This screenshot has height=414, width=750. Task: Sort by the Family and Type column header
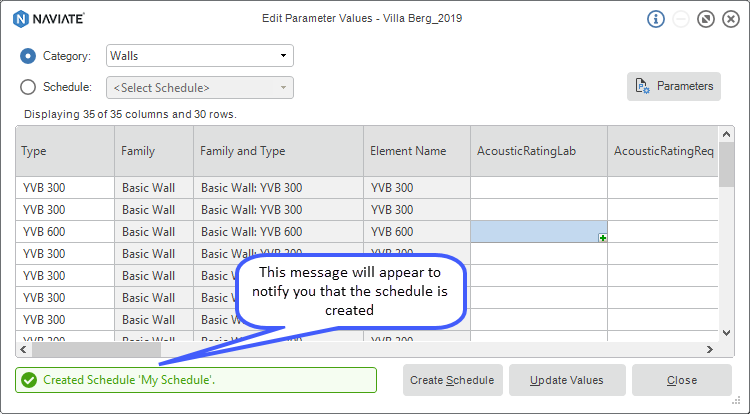pos(277,151)
